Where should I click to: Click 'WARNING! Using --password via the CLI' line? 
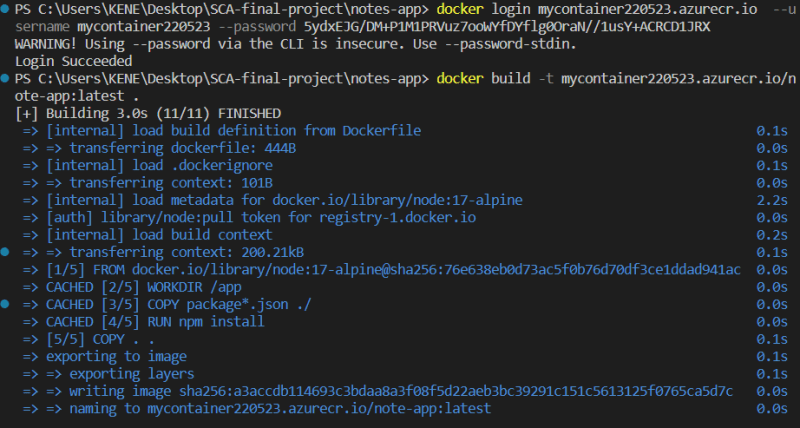pos(295,44)
